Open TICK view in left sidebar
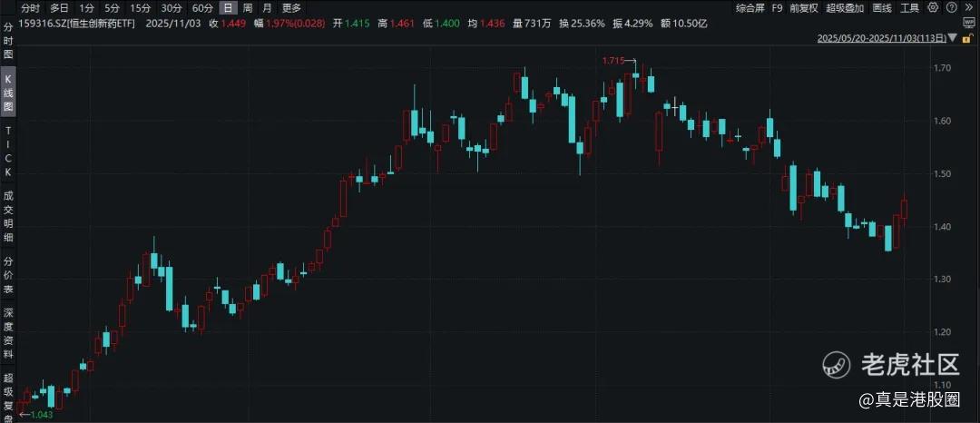The width and height of the screenshot is (980, 423). tap(8, 151)
